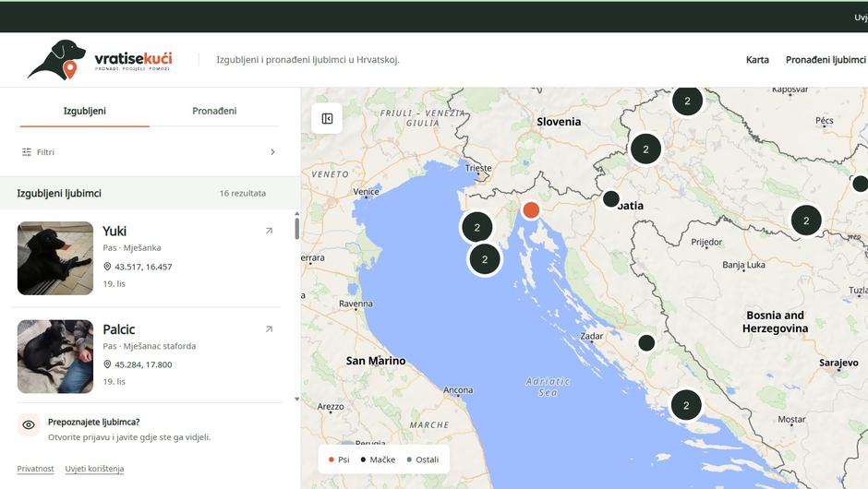The width and height of the screenshot is (868, 489).
Task: Click the location pin next to 43.517, 16.457
Action: 107,267
